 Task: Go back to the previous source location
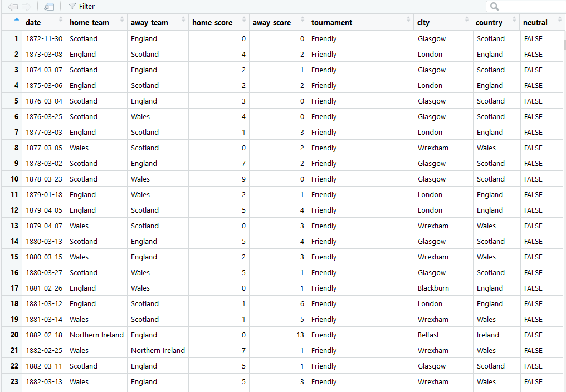pos(13,7)
